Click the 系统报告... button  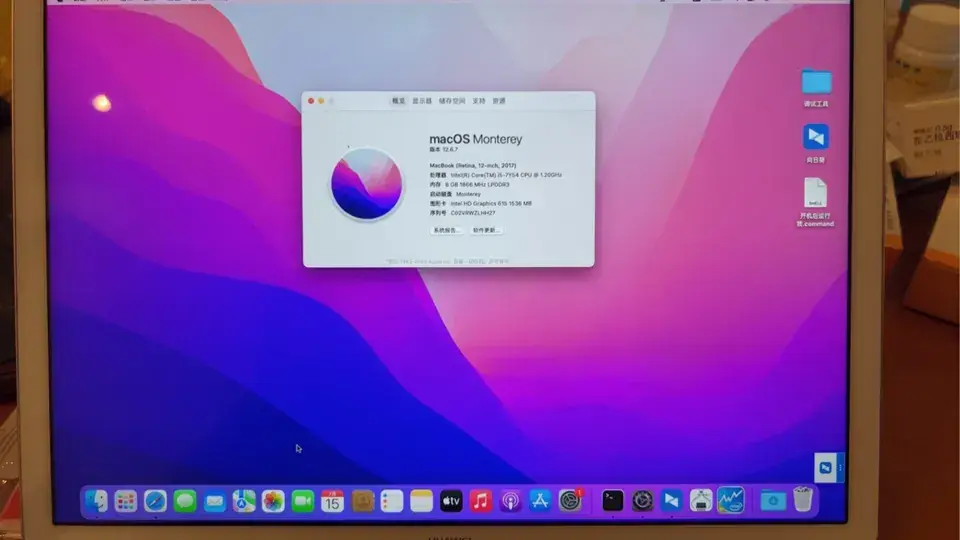coord(446,230)
